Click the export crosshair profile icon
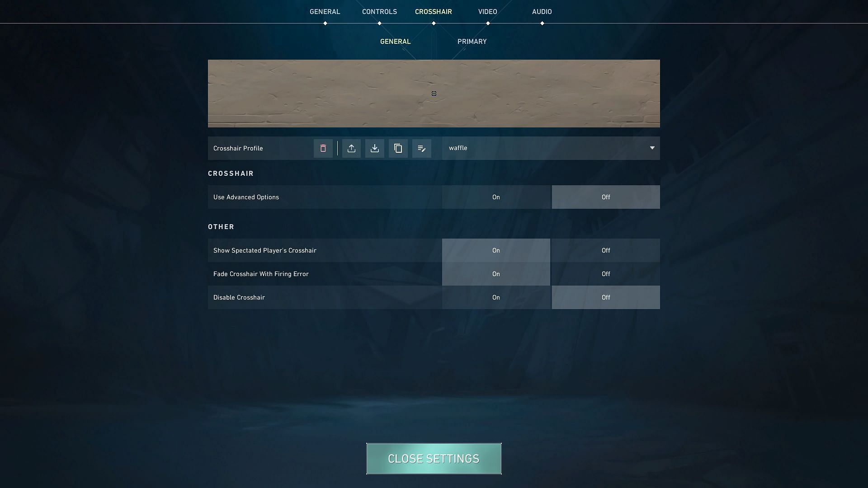This screenshot has width=868, height=488. click(350, 148)
